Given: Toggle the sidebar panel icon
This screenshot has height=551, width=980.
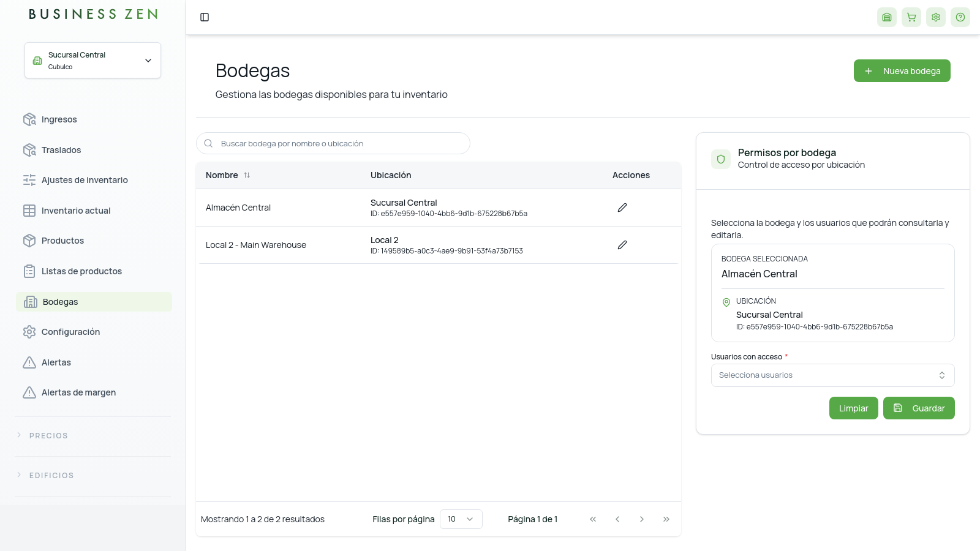Looking at the screenshot, I should [x=205, y=17].
